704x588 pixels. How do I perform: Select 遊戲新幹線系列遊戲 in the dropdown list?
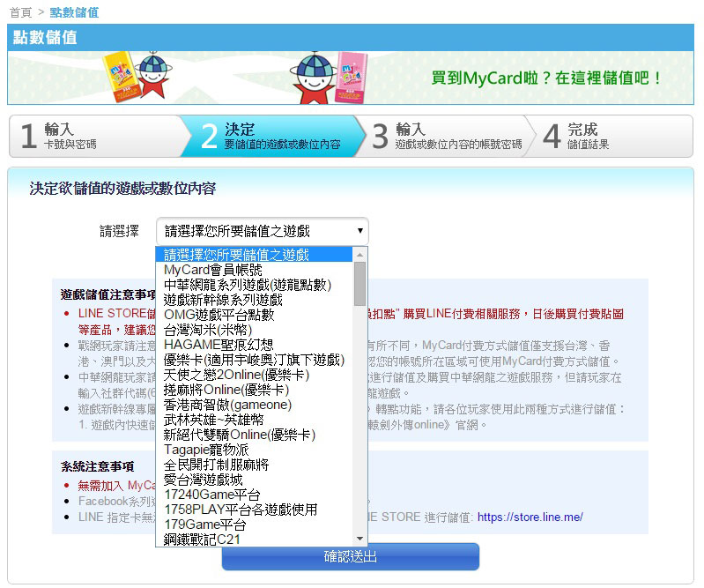pyautogui.click(x=254, y=300)
